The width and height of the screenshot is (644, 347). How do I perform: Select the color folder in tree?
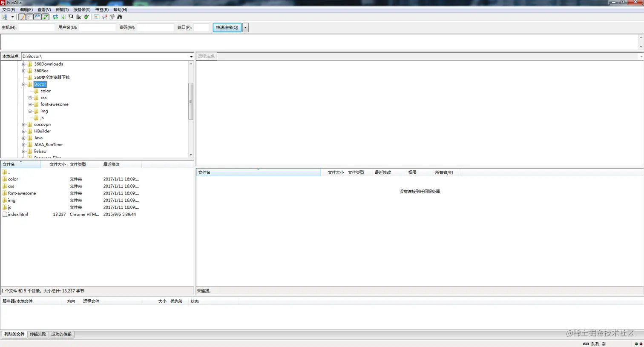46,91
